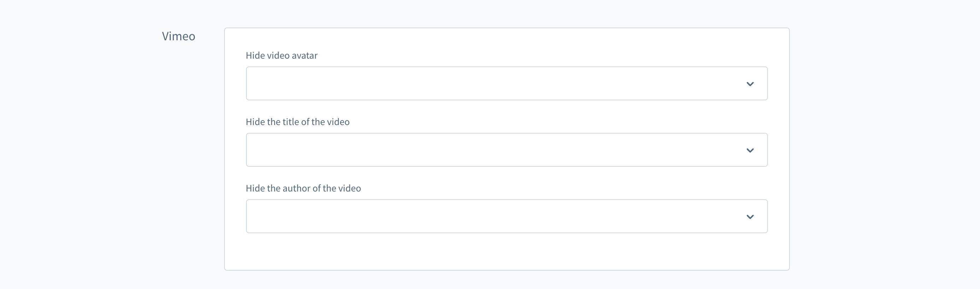Expand the video title select via its down arrow
980x289 pixels.
click(750, 150)
